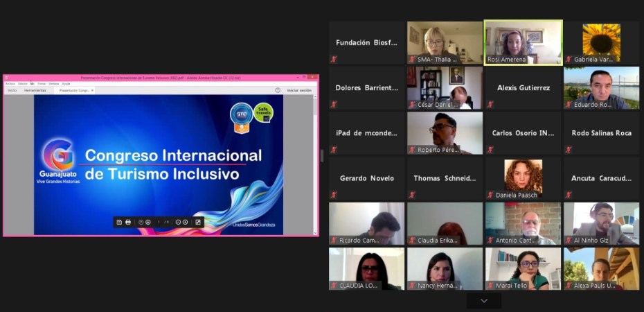
Task: Go to next page using down arrow icon
Action: 148,222
